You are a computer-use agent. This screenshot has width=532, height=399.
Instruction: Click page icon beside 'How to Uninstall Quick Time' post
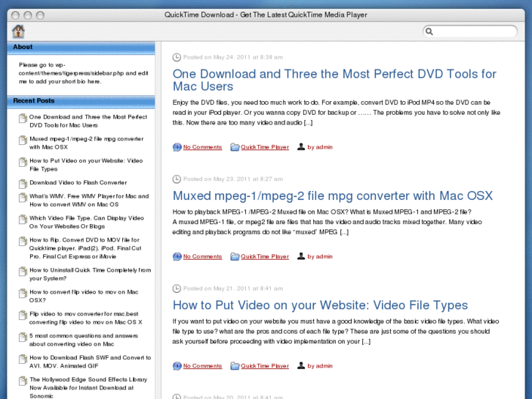tap(23, 272)
